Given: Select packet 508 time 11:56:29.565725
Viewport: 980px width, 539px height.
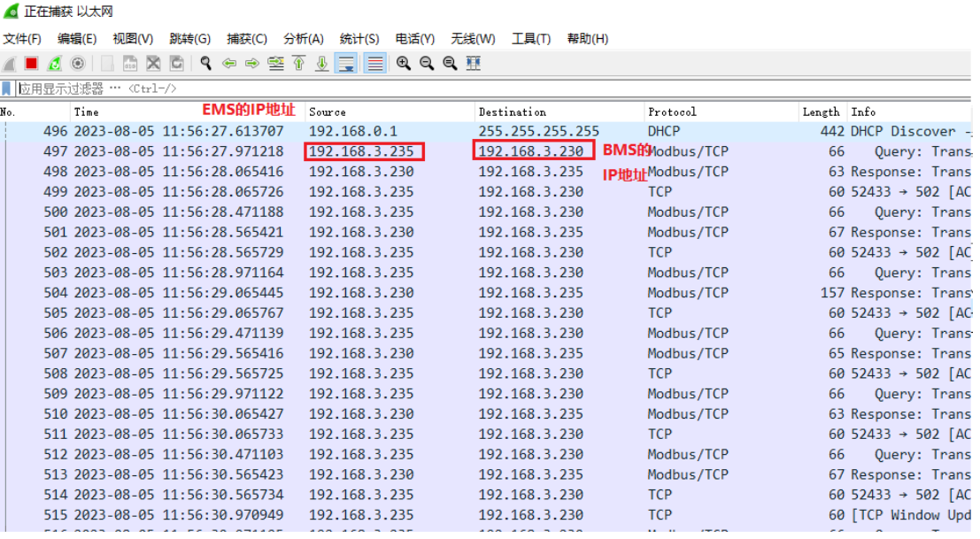Looking at the screenshot, I should pos(179,373).
